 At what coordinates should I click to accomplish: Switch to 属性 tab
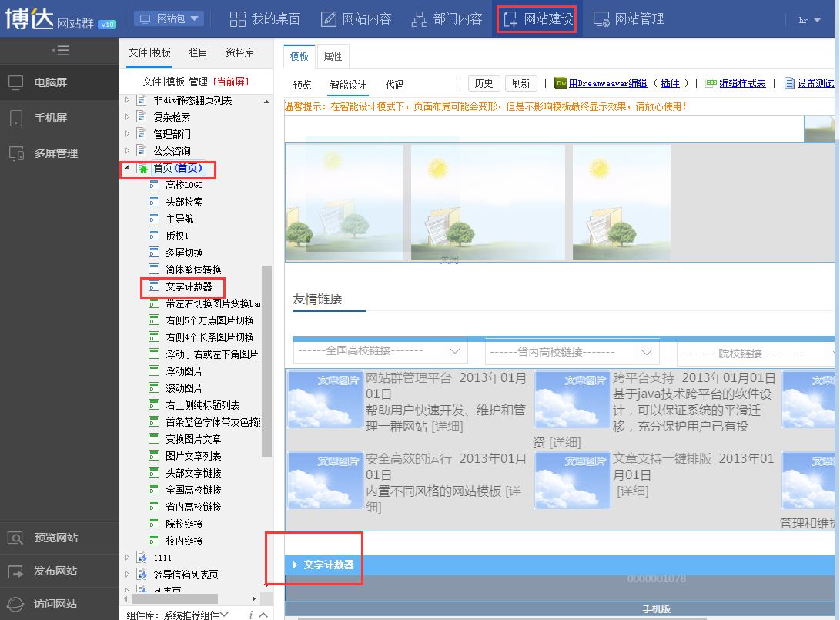click(x=333, y=56)
